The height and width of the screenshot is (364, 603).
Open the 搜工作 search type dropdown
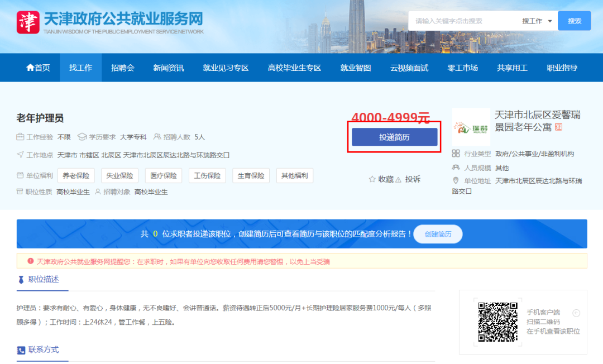tap(537, 21)
